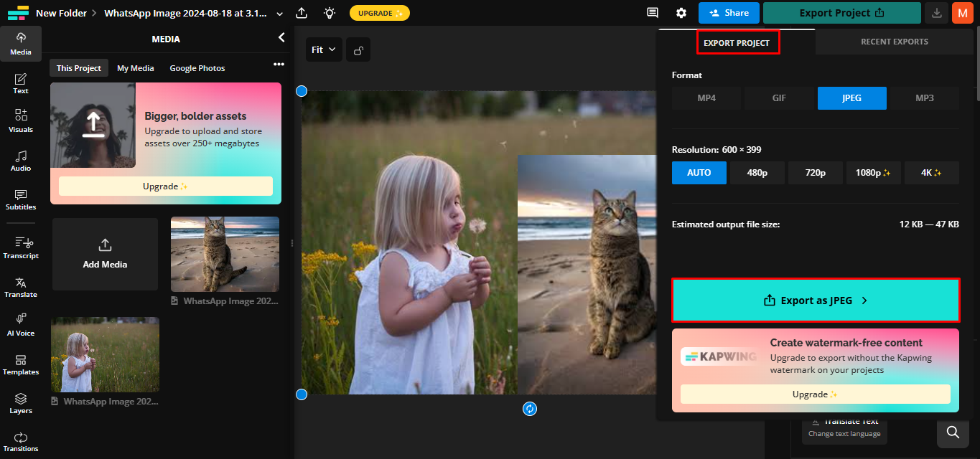
Task: Click the Add Media tile
Action: (x=105, y=254)
